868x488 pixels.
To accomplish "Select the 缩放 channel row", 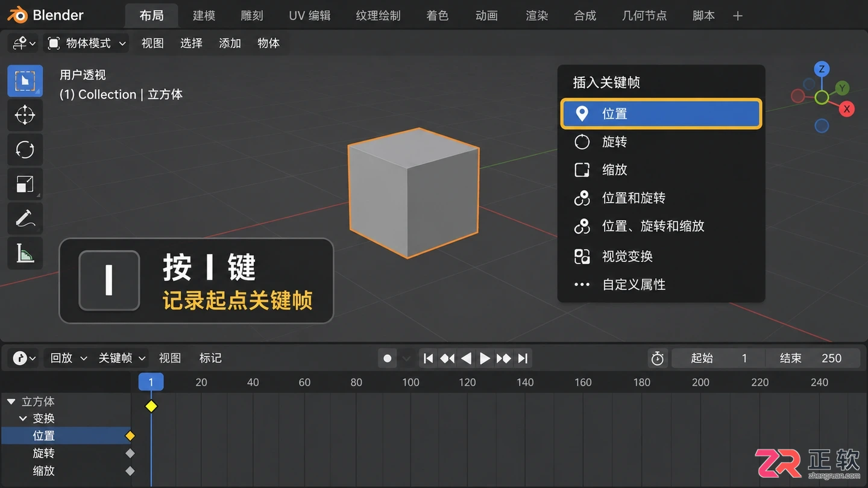I will pyautogui.click(x=66, y=471).
